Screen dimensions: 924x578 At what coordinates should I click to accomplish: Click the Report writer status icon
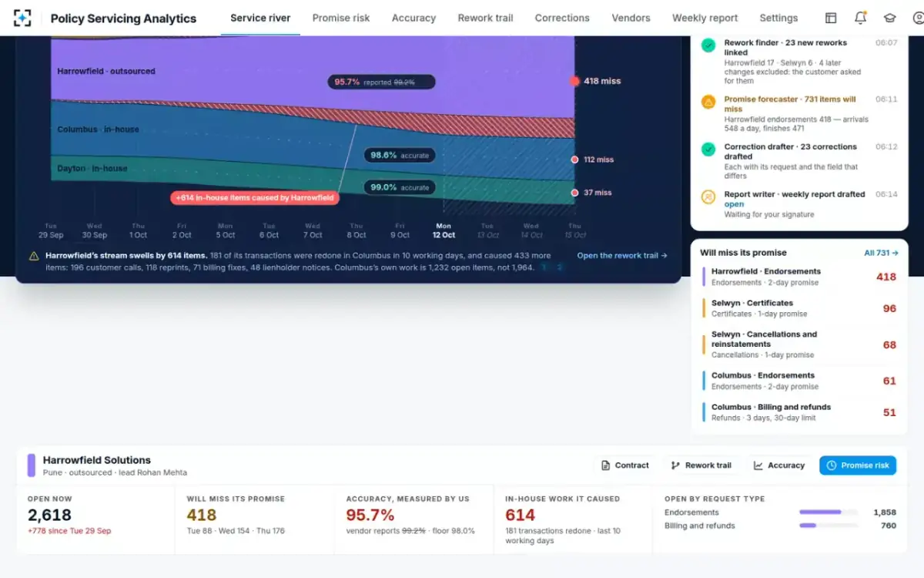click(708, 197)
